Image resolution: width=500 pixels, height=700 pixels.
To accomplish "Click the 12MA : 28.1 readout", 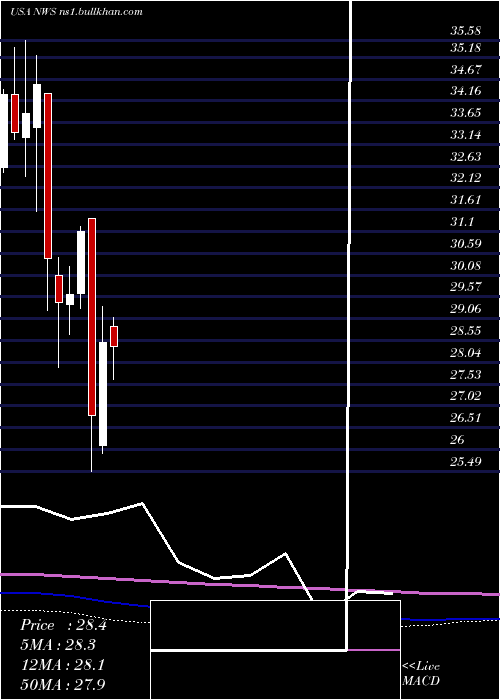I will tap(63, 664).
